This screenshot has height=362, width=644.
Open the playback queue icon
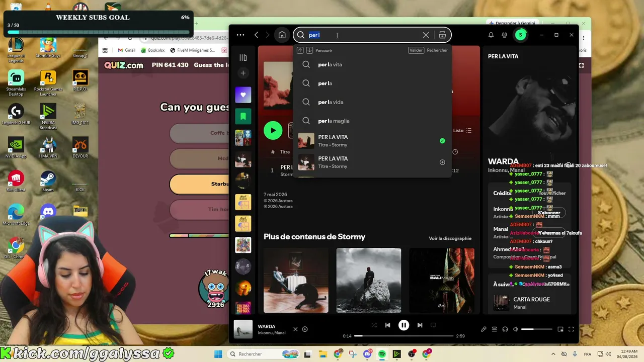[x=494, y=329]
